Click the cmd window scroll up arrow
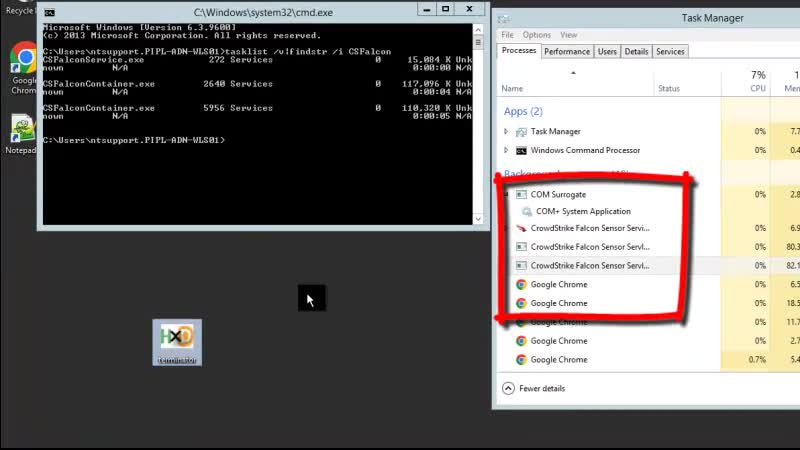Image resolution: width=800 pixels, height=450 pixels. coord(478,30)
